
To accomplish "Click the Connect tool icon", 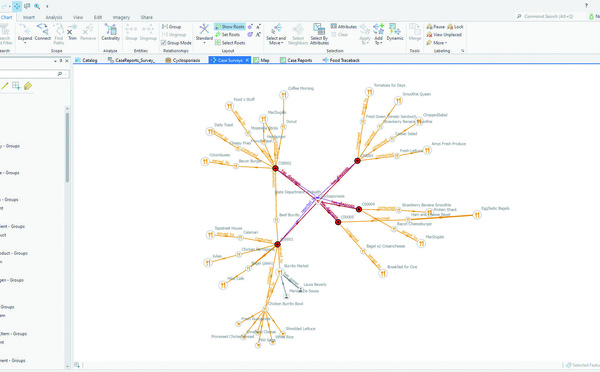I will click(42, 29).
